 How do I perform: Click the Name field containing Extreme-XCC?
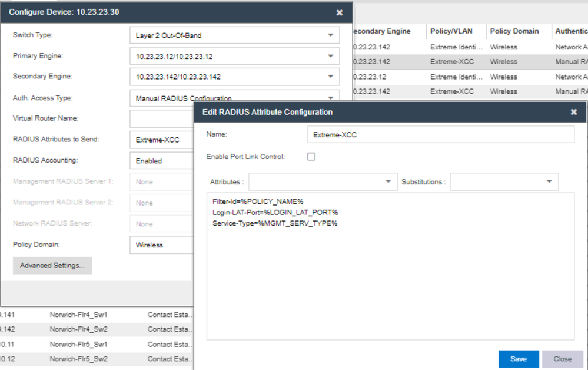point(440,135)
